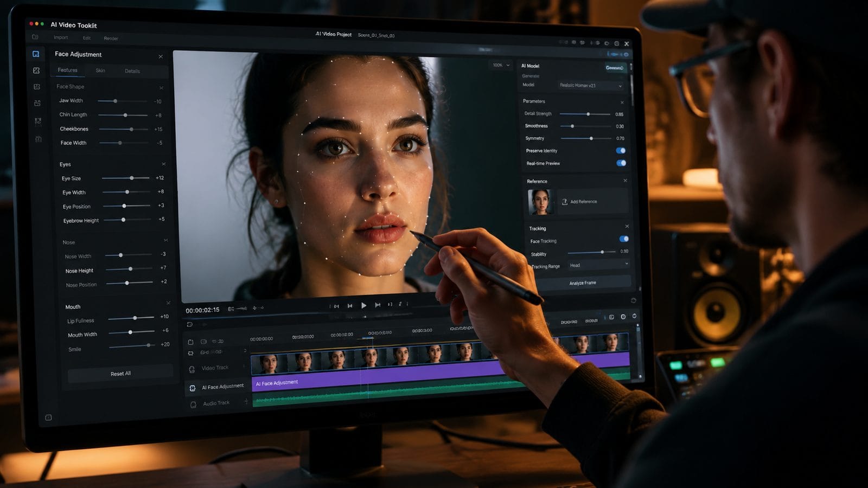868x488 pixels.
Task: Close the Face Adjustment panel
Action: pyautogui.click(x=161, y=56)
